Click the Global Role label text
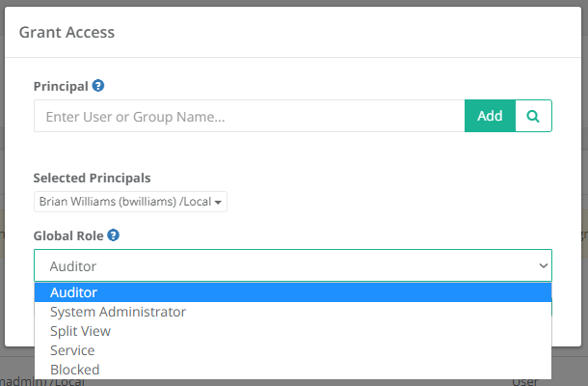The height and width of the screenshot is (386, 588). (68, 234)
